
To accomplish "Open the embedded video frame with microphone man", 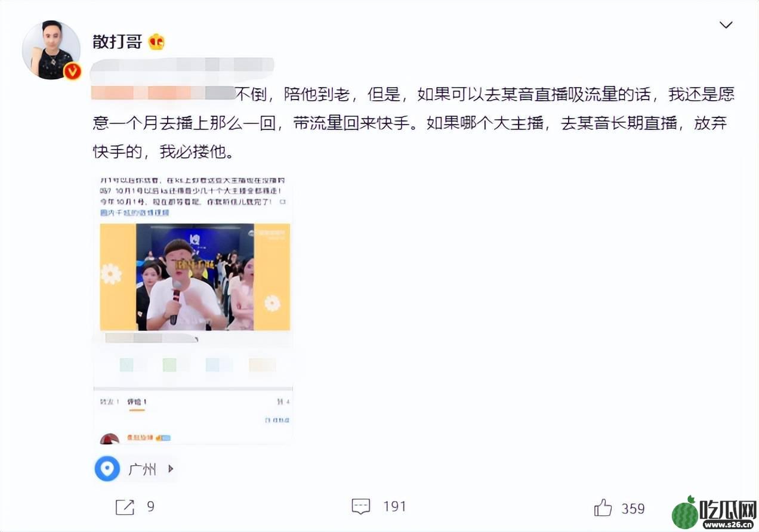I will tap(195, 277).
